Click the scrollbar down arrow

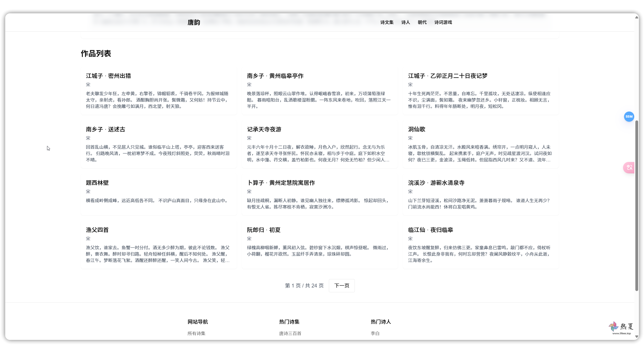click(x=637, y=337)
